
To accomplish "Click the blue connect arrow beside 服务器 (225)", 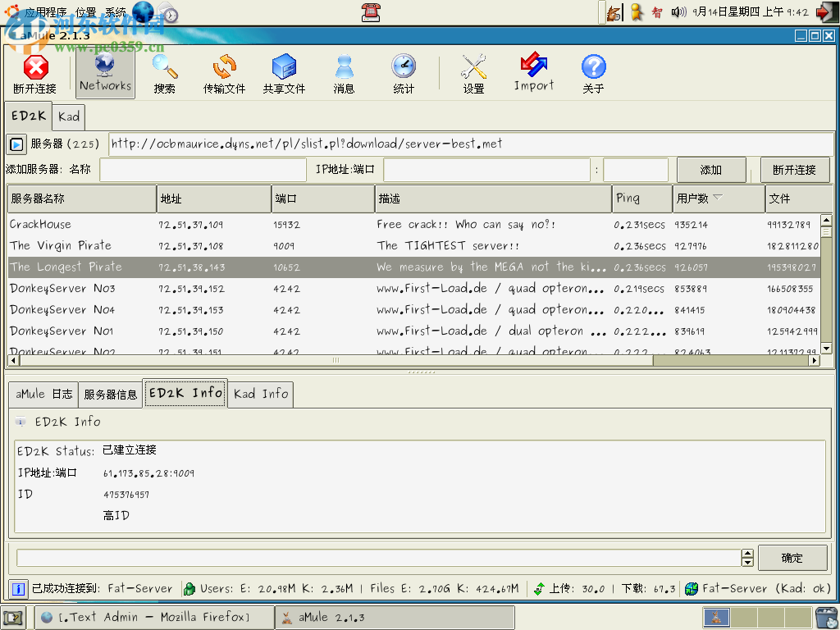I will coord(16,144).
